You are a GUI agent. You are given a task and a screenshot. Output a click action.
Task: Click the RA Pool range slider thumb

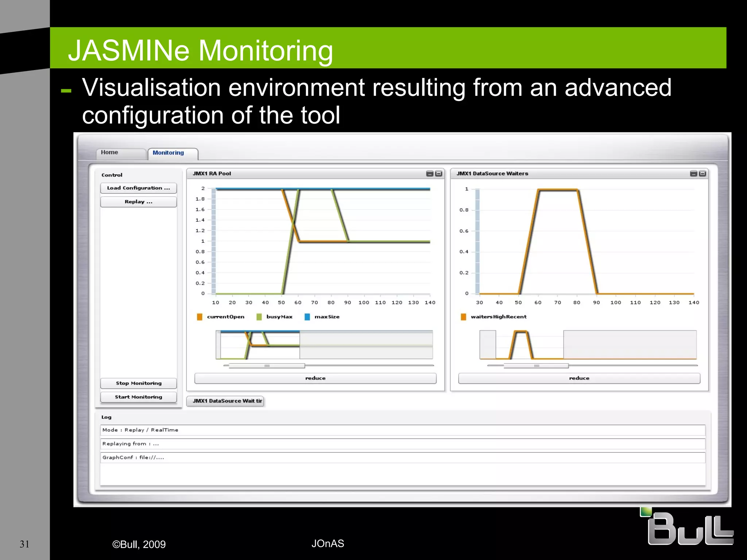tap(267, 366)
